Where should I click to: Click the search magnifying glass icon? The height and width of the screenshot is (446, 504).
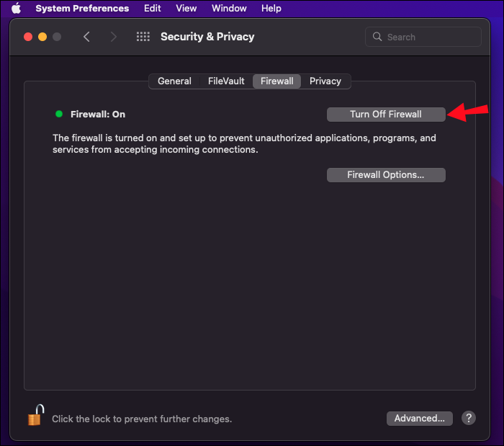pyautogui.click(x=379, y=37)
